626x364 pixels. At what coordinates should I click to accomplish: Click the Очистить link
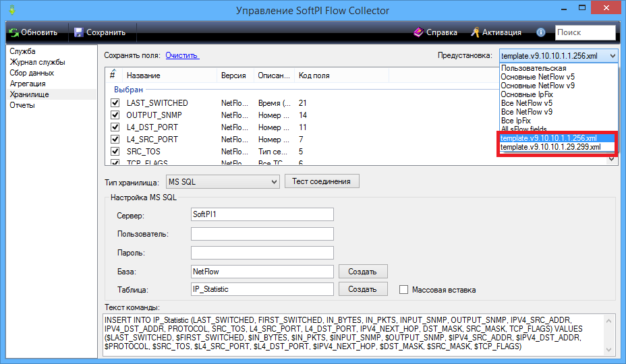tap(182, 55)
